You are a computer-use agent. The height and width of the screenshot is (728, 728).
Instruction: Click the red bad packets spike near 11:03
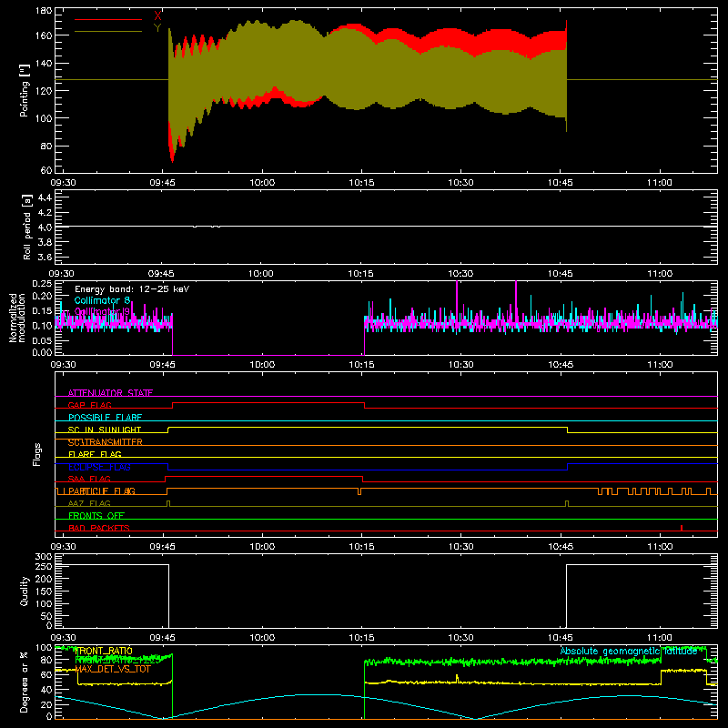coord(681,528)
